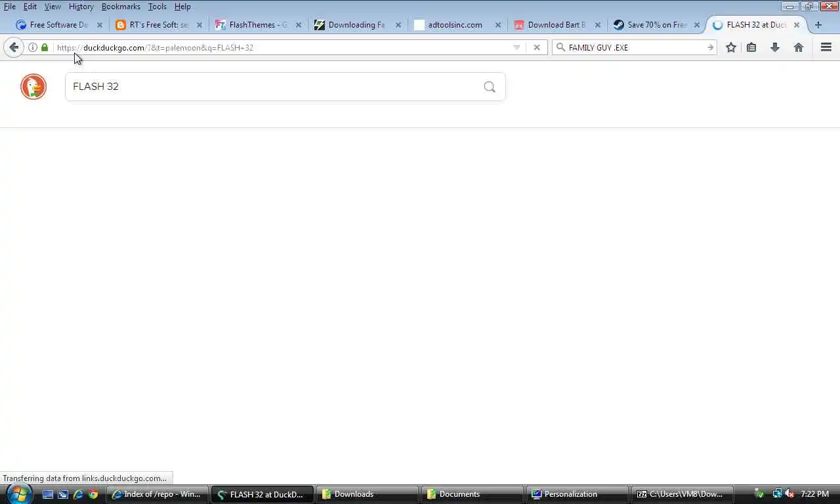Open C:\Users\VM8\Dow taskbar button

pos(682,494)
